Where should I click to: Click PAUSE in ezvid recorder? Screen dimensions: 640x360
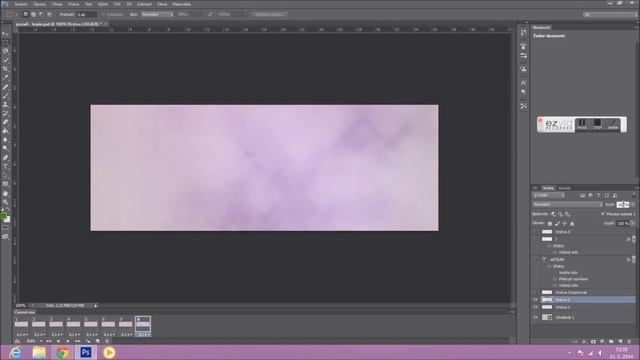tap(582, 124)
